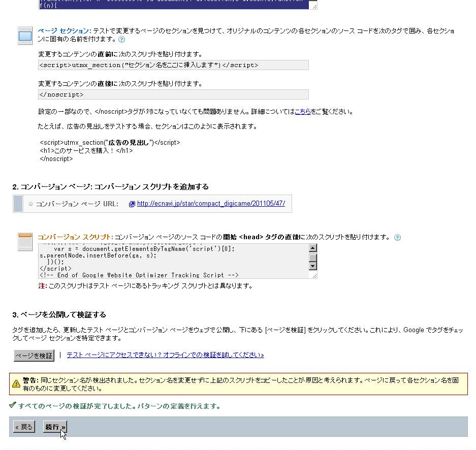
Task: Click the 続行 continue button
Action: click(55, 427)
